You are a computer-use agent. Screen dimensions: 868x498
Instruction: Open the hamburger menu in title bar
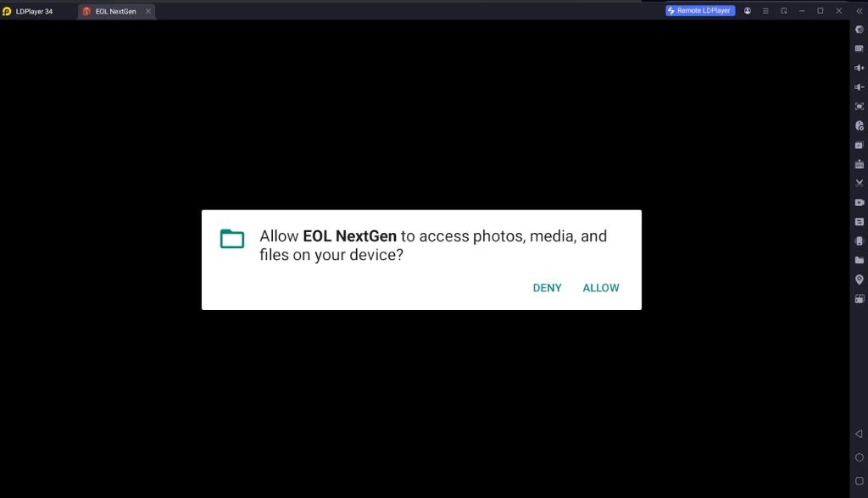click(765, 10)
